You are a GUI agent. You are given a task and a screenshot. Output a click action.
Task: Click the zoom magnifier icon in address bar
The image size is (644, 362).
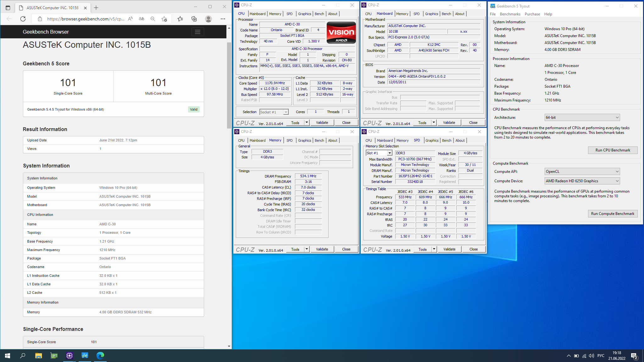pyautogui.click(x=153, y=19)
